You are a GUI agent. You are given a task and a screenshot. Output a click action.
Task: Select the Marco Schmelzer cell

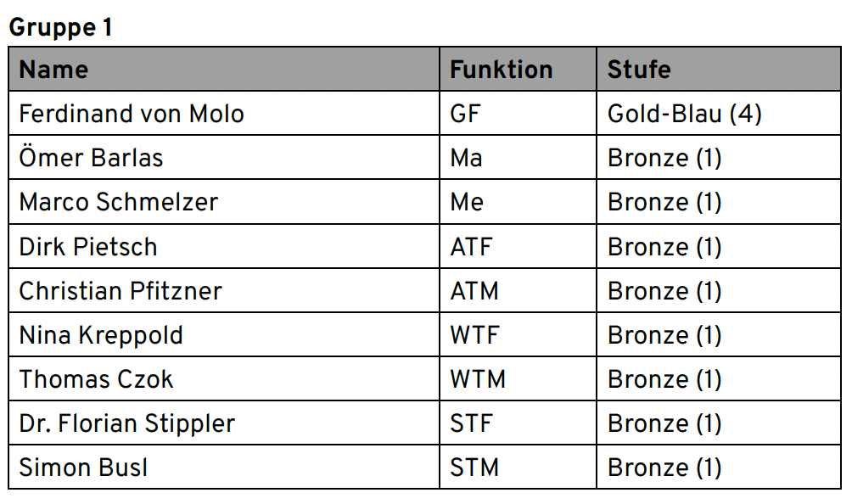(x=118, y=202)
